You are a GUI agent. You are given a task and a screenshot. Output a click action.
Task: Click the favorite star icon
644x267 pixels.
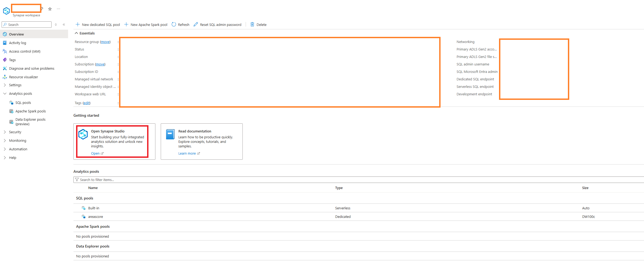[x=50, y=9]
